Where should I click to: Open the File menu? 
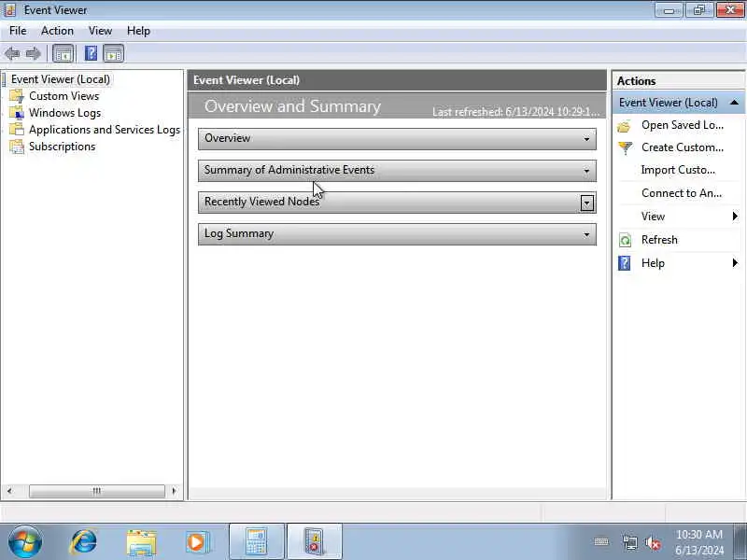point(18,31)
